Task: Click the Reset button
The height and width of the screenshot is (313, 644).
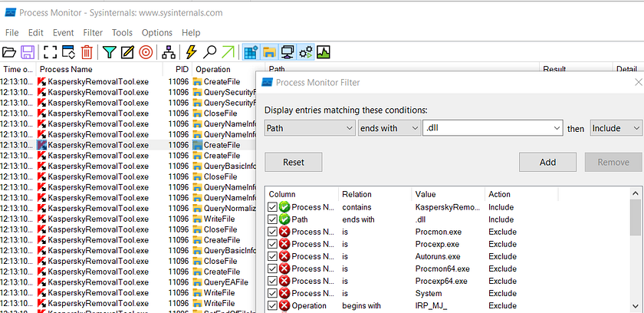Action: pos(293,162)
